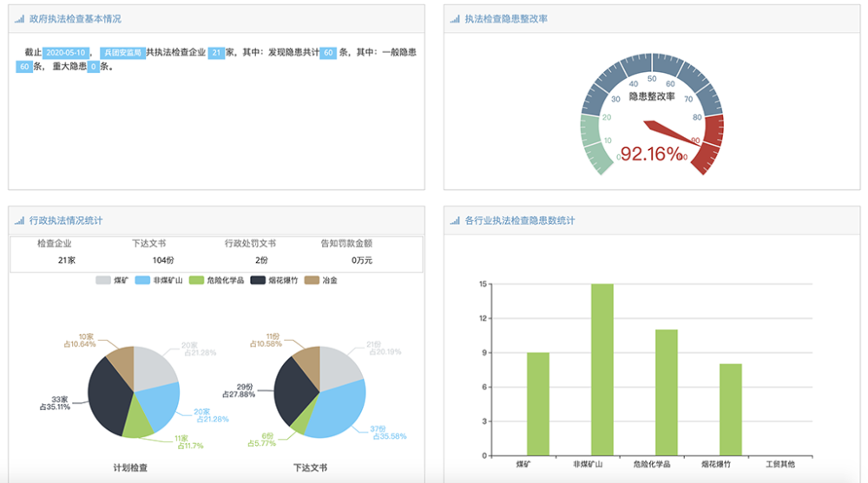This screenshot has height=483, width=868.
Task: Click the 冶金 legend color swatch
Action: pyautogui.click(x=312, y=280)
